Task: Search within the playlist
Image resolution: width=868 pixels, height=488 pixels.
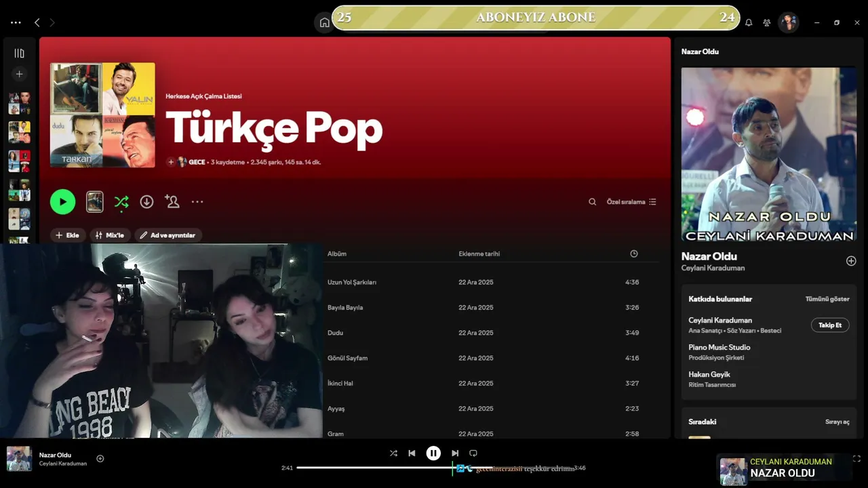Action: point(592,201)
